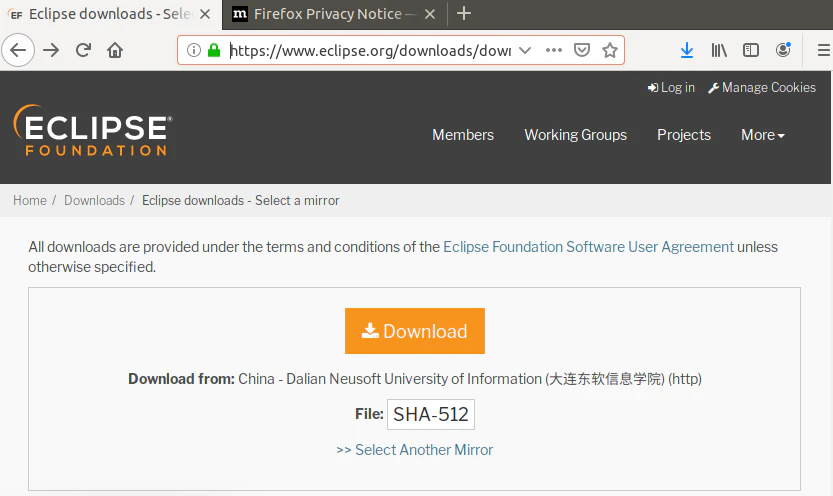Open the Firefox account avatar icon

[783, 50]
